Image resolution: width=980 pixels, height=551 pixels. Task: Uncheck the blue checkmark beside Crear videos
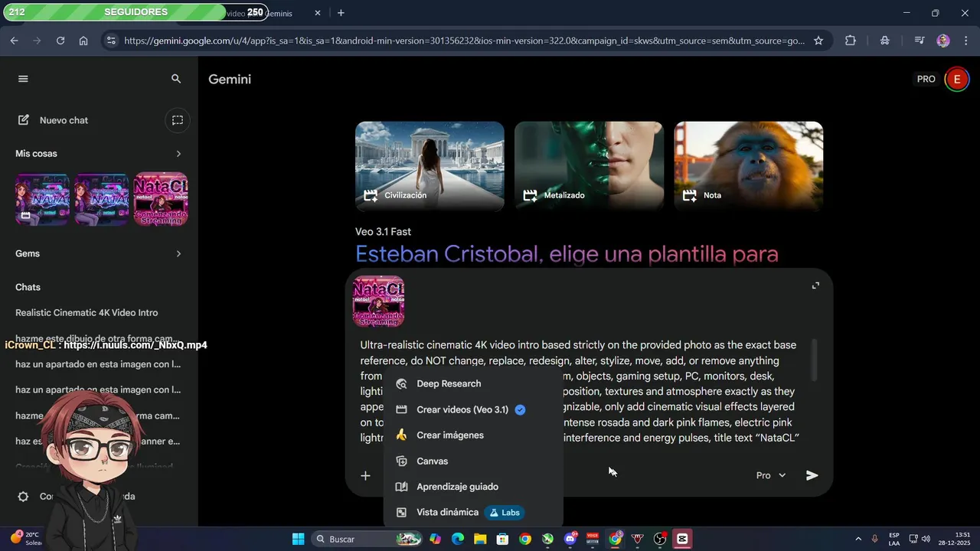click(520, 409)
